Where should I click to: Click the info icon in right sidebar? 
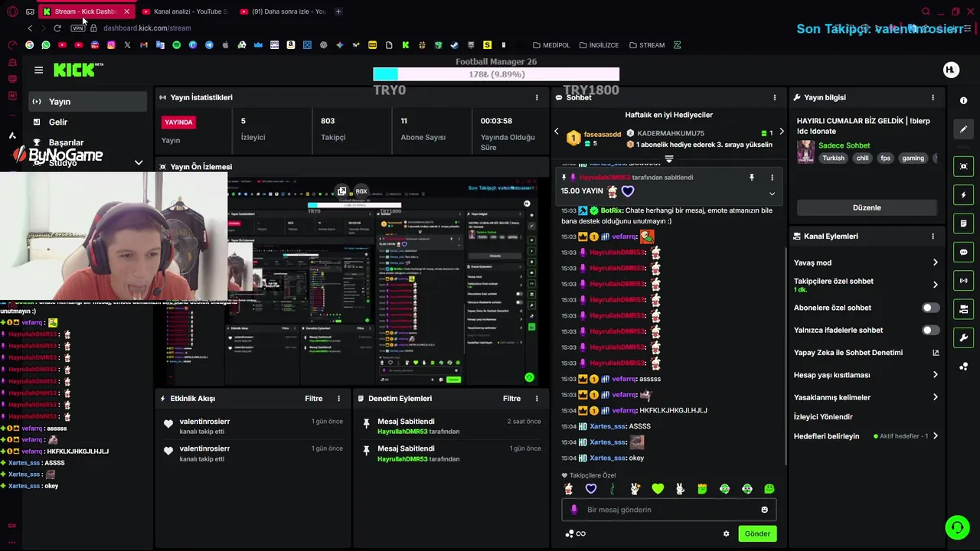point(963,101)
